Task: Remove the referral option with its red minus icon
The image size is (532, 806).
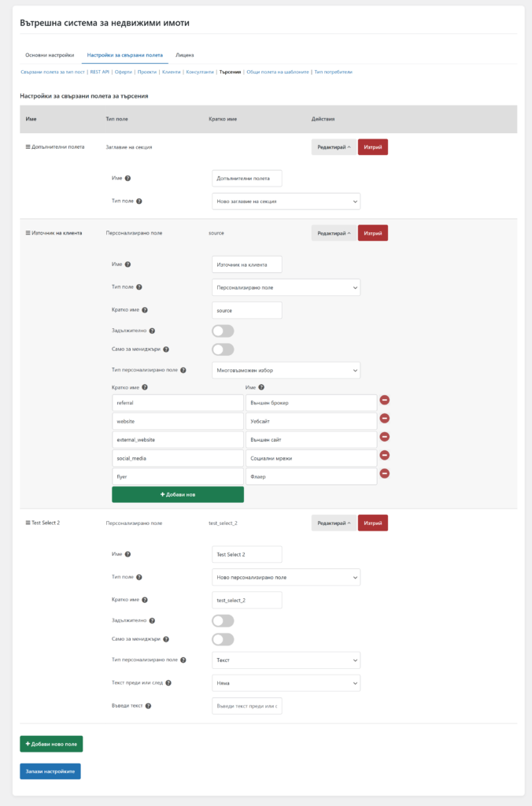Action: [385, 400]
